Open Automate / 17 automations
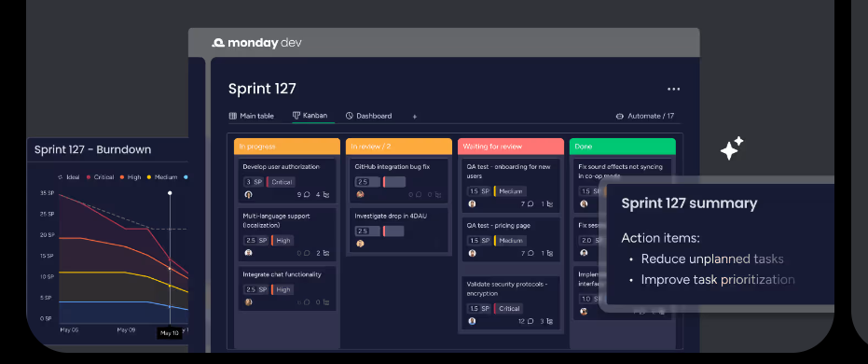 (x=645, y=117)
